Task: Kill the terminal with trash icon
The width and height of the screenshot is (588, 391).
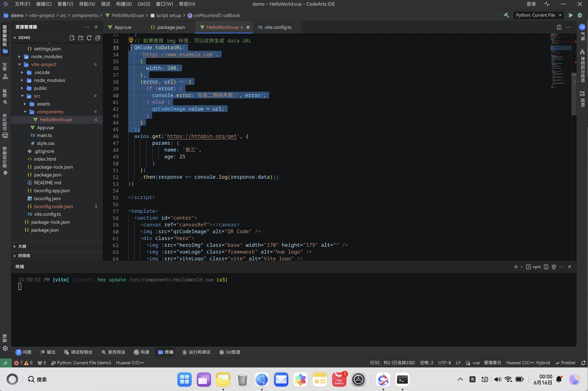Action: tap(554, 267)
